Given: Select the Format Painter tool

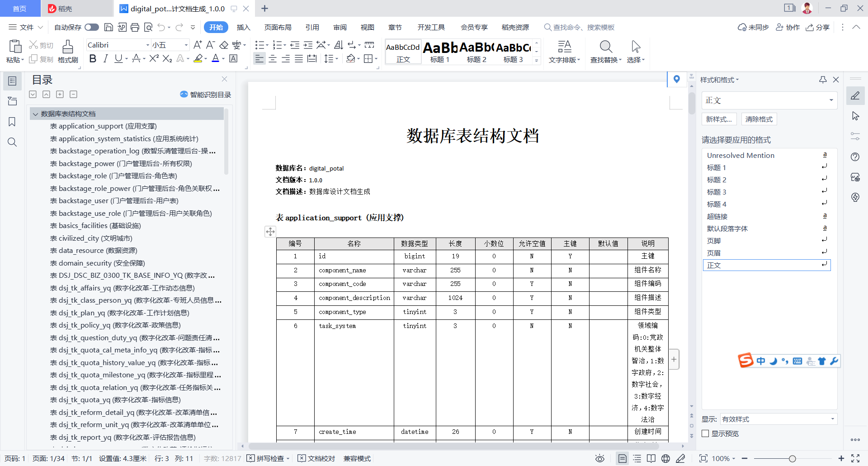Looking at the screenshot, I should (67, 51).
